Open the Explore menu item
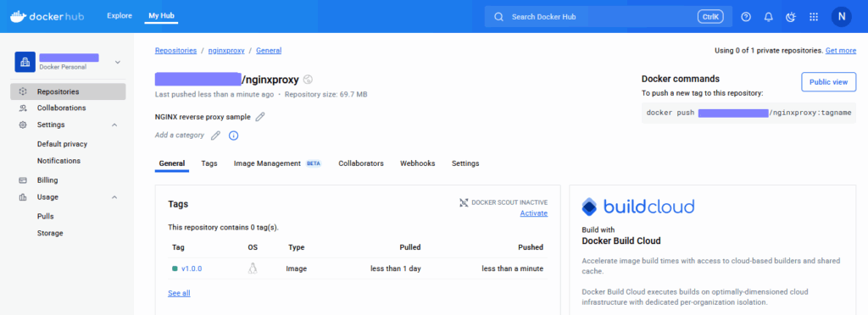 120,16
